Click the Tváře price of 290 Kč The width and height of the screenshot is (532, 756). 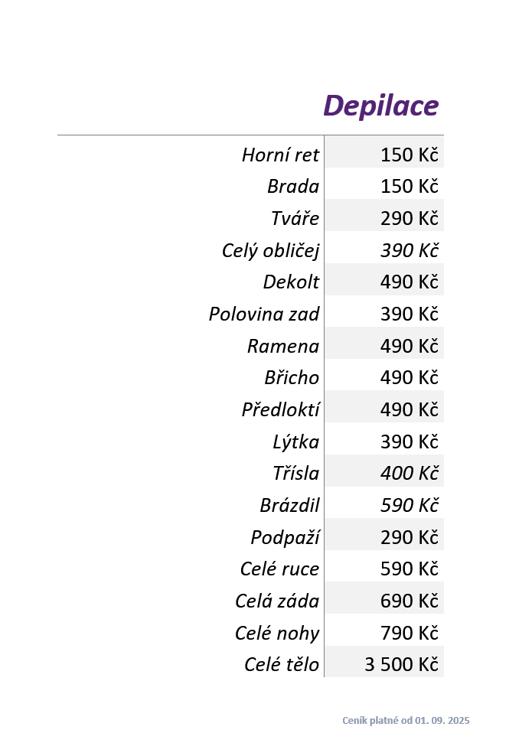tap(409, 219)
